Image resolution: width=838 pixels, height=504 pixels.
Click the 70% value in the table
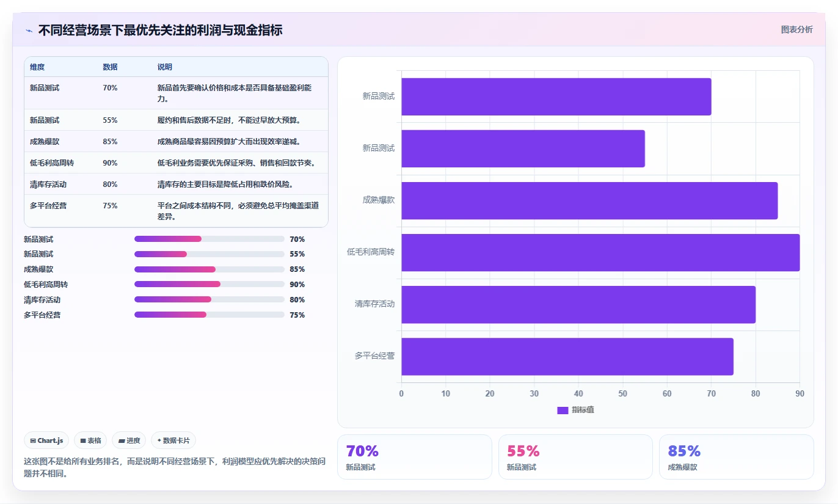pyautogui.click(x=110, y=88)
